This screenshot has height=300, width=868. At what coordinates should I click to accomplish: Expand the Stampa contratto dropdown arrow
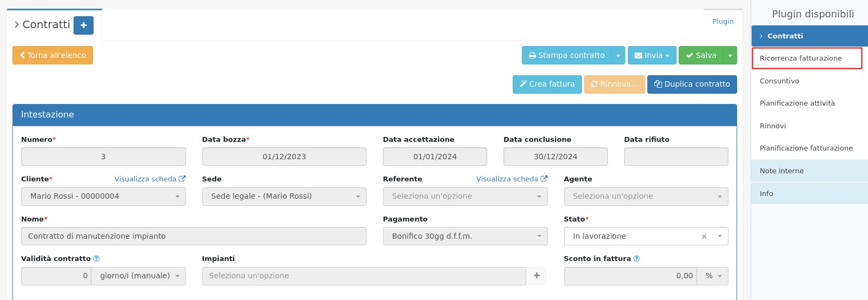click(618, 55)
